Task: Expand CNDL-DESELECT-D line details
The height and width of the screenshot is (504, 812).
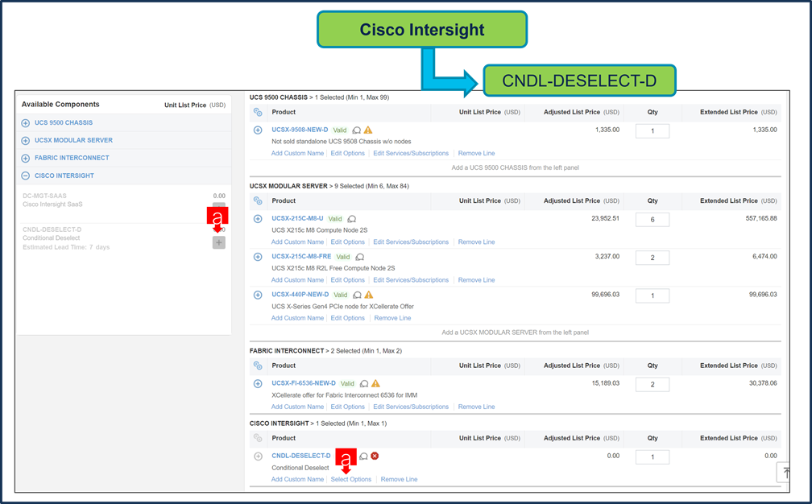Action: [258, 456]
